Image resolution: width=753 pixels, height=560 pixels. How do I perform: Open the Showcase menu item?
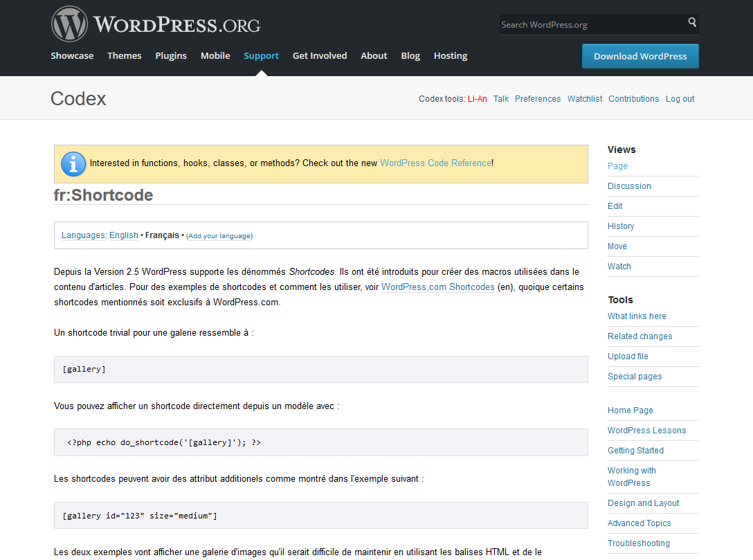click(x=72, y=55)
